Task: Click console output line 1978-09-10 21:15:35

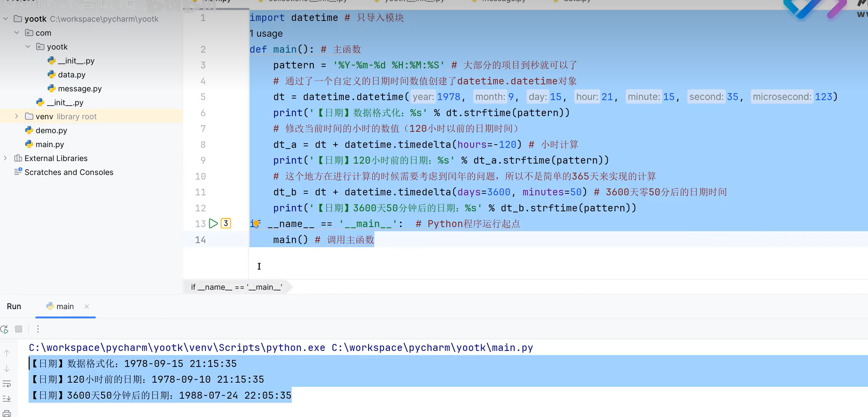Action: pyautogui.click(x=147, y=379)
